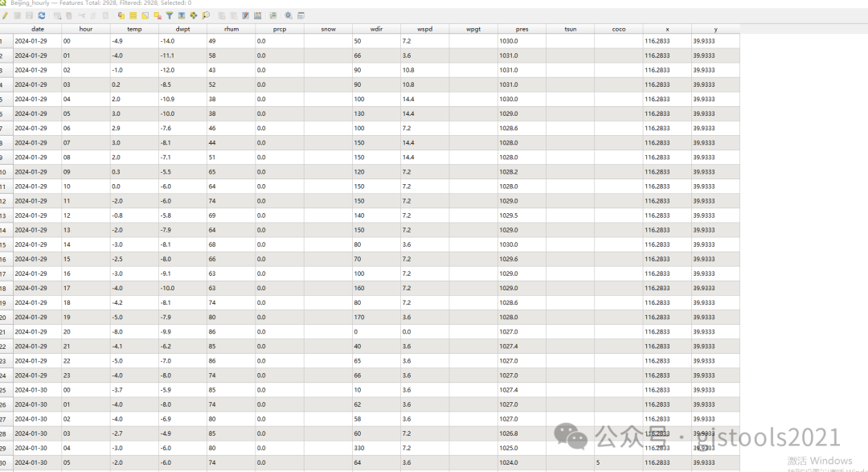Open the filter features using form funnel icon
The height and width of the screenshot is (472, 868).
pyautogui.click(x=170, y=15)
